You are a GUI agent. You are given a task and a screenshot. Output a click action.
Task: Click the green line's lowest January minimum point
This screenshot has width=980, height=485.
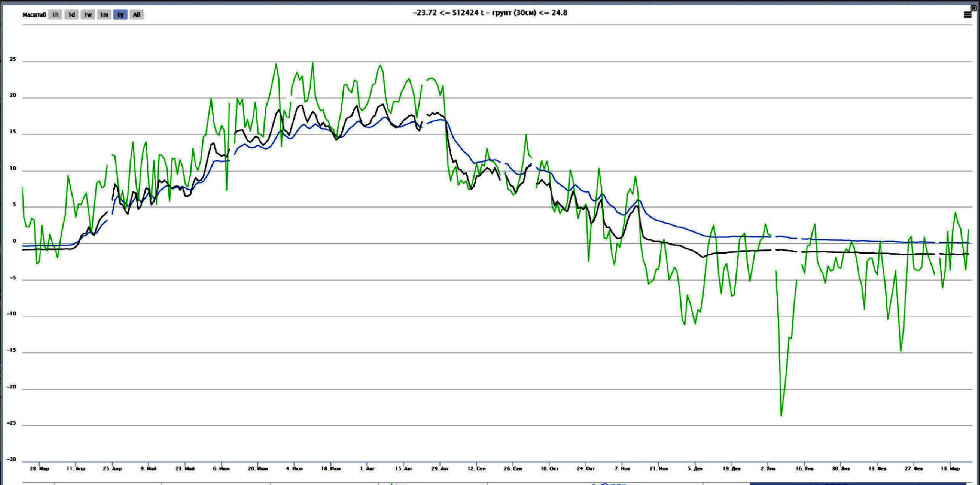[x=781, y=415]
